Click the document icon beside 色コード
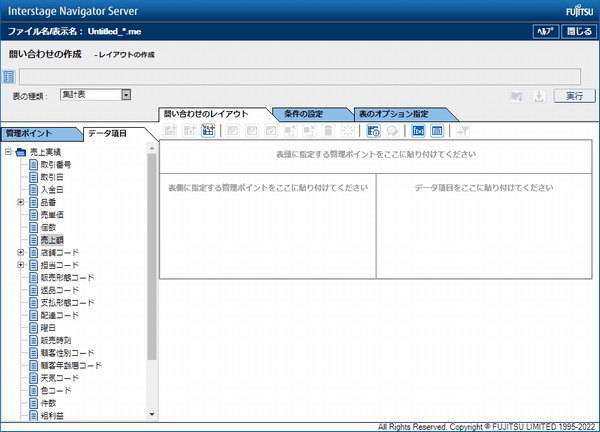The image size is (600, 432). point(34,391)
